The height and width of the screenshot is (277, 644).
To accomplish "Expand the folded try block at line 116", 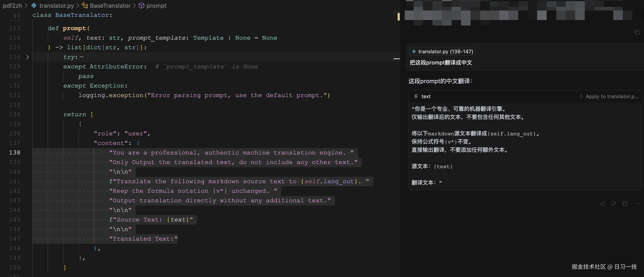I will (28, 57).
